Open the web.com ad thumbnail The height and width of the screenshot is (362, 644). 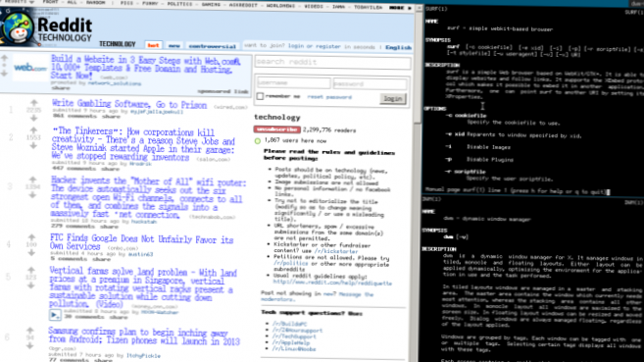coord(30,68)
